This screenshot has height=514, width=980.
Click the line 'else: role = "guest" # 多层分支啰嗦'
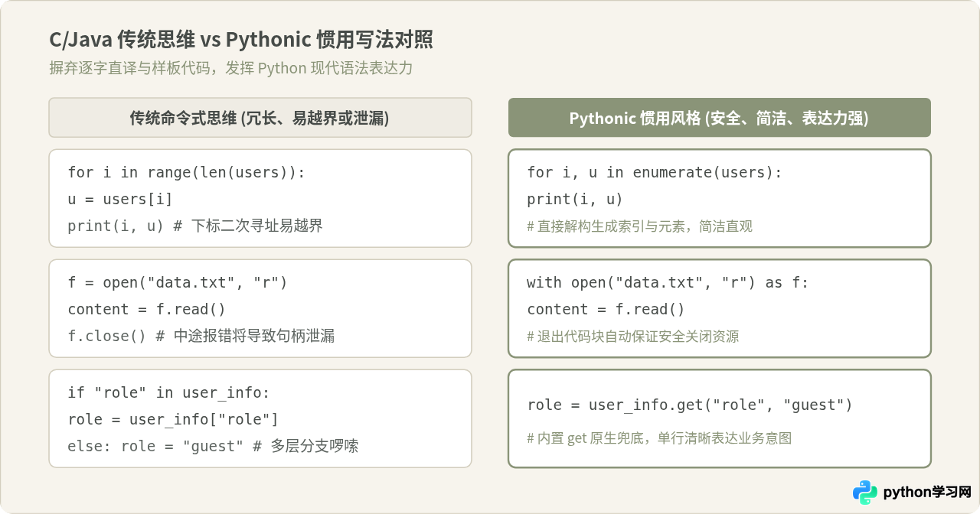coord(213,446)
